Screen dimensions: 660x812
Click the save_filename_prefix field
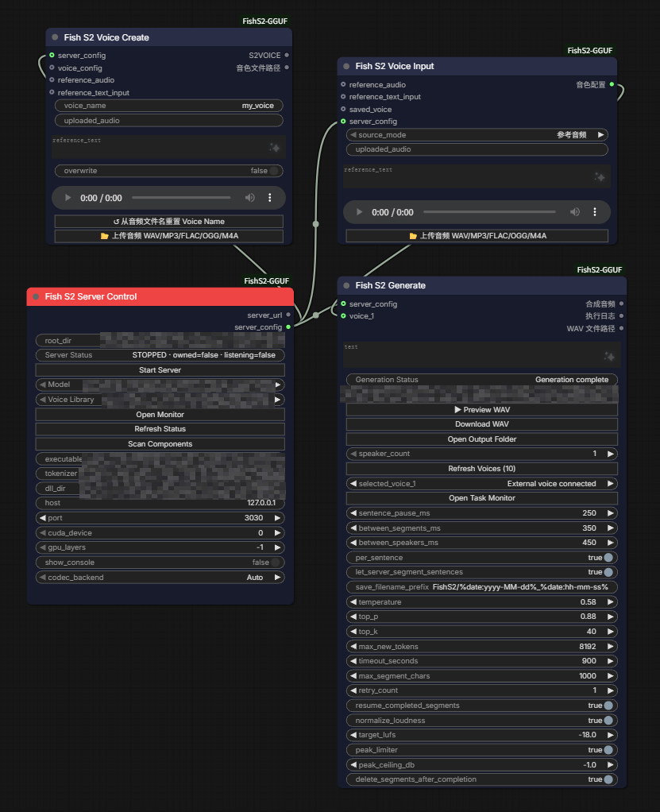coord(482,587)
